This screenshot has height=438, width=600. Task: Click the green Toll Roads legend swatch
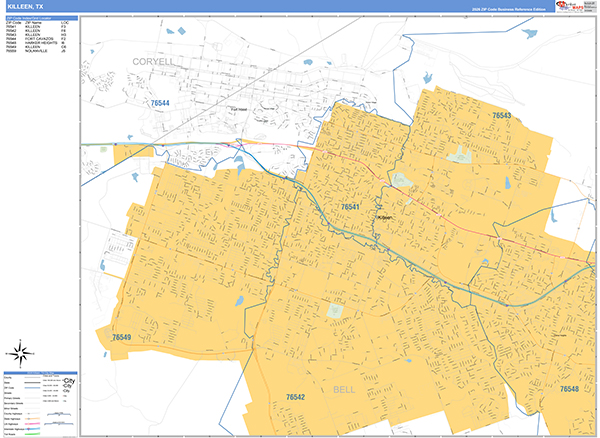click(33, 434)
